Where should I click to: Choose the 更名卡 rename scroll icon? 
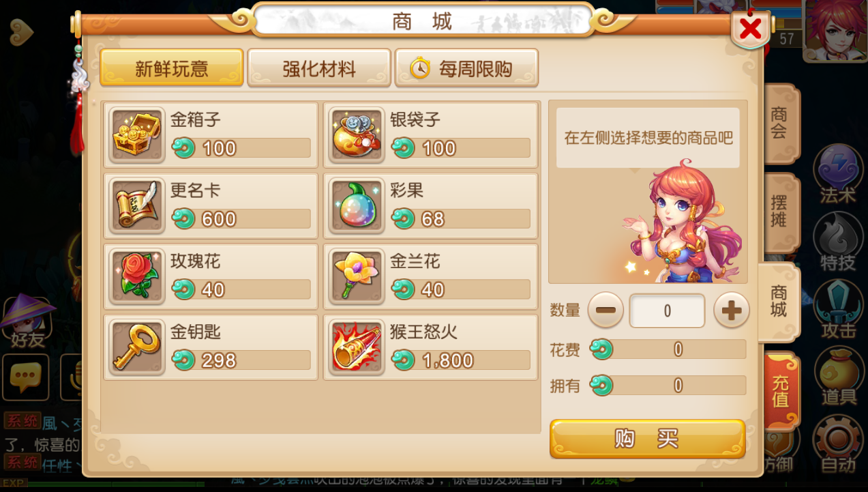(138, 205)
